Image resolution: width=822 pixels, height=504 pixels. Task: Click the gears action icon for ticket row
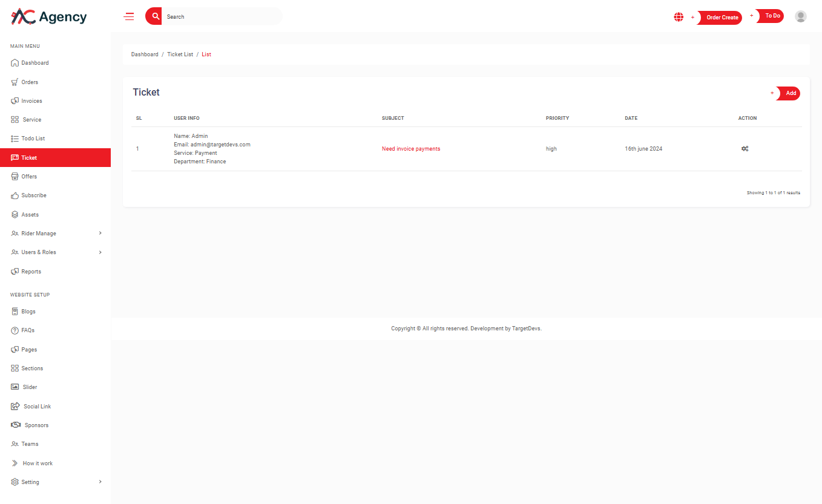(745, 149)
